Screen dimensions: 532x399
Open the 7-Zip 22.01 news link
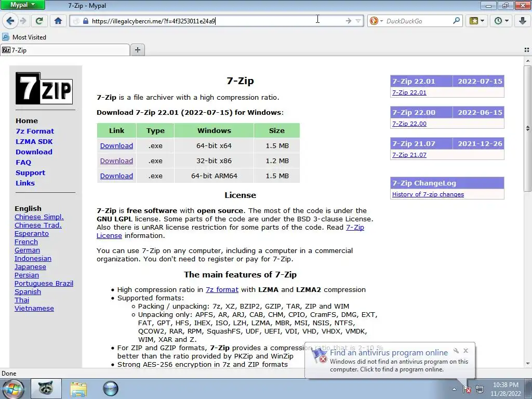[x=409, y=92]
